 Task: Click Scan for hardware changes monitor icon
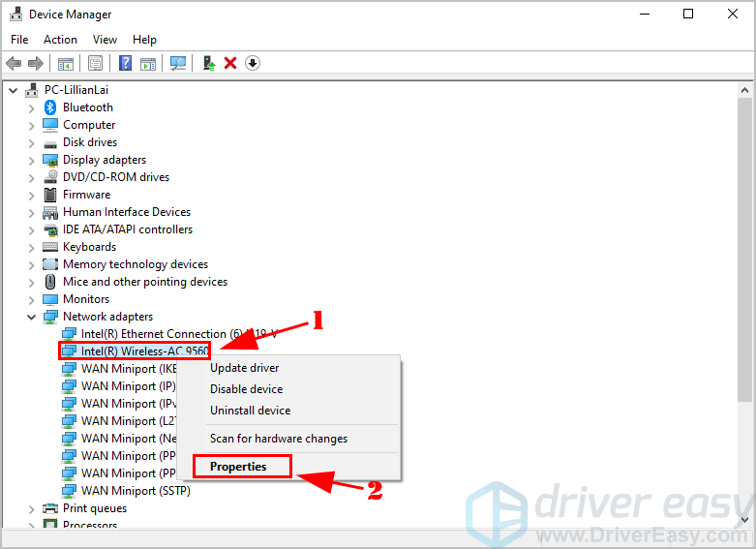point(178,63)
